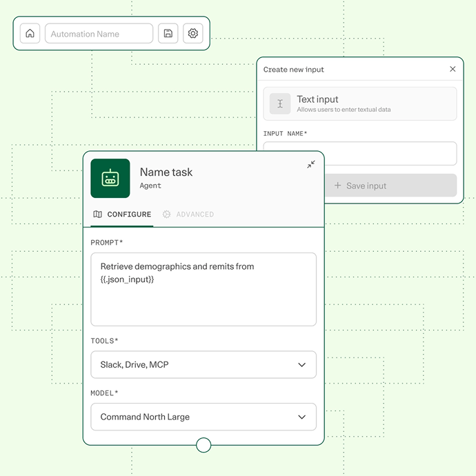Select the Text input type card
Screen dimensions: 476x476
(360, 103)
